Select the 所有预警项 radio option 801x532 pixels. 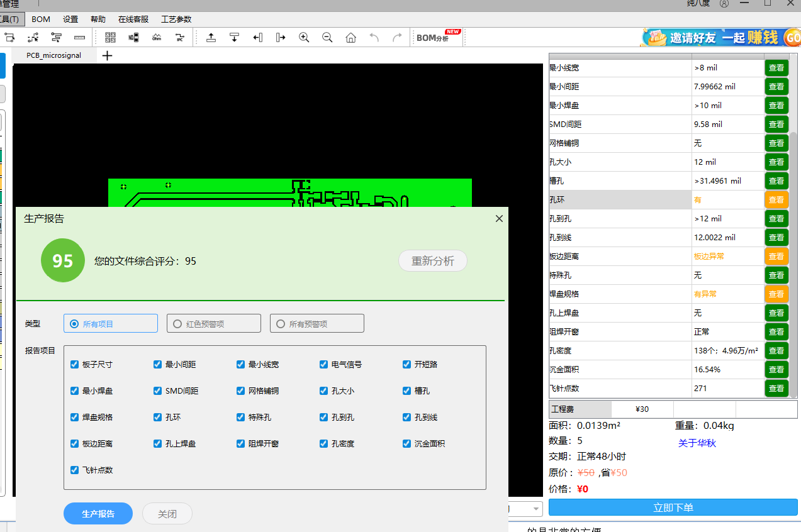click(317, 324)
